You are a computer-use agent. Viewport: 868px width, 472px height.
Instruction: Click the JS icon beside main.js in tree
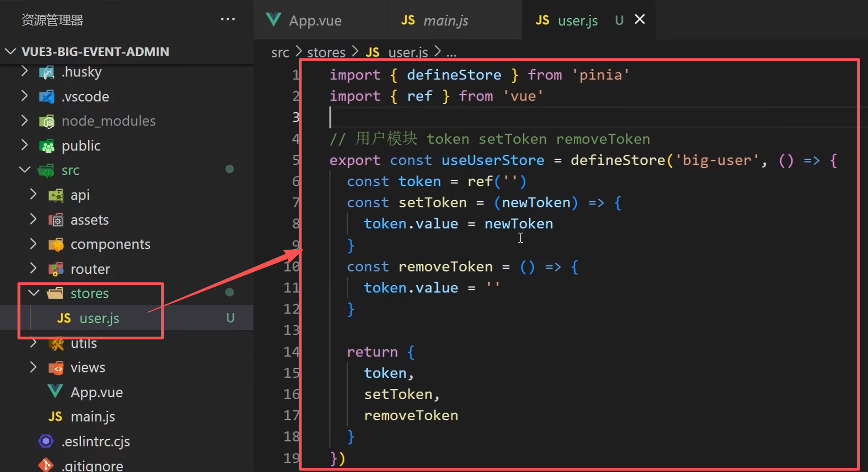[55, 416]
